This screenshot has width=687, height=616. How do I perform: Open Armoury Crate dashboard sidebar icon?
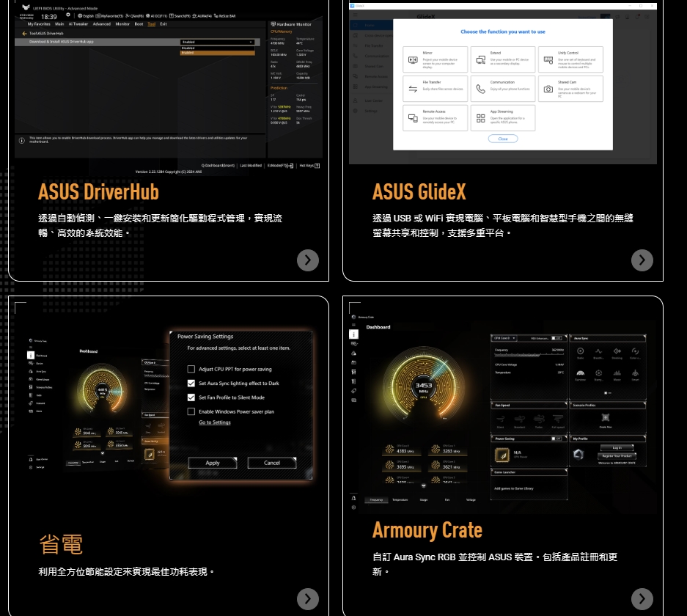point(354,334)
